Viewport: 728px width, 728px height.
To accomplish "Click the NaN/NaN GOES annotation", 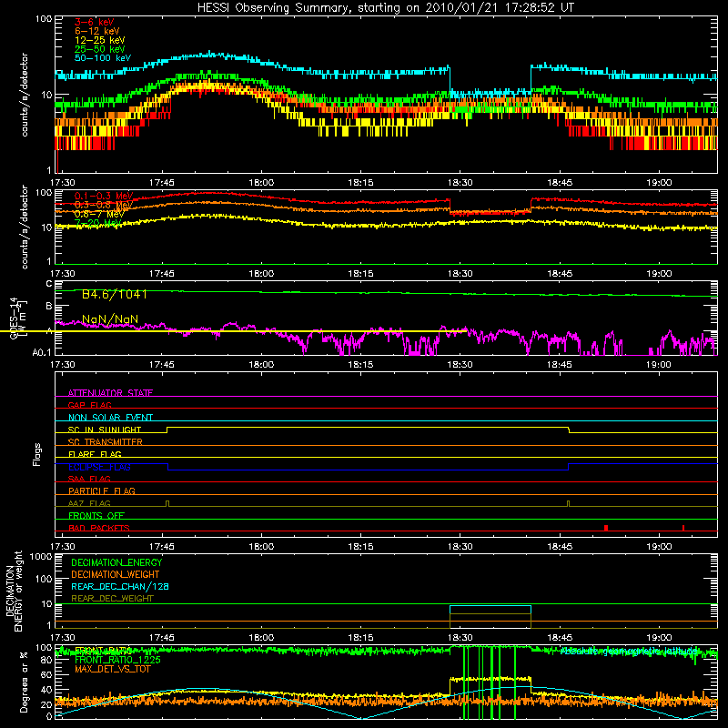I will [110, 319].
